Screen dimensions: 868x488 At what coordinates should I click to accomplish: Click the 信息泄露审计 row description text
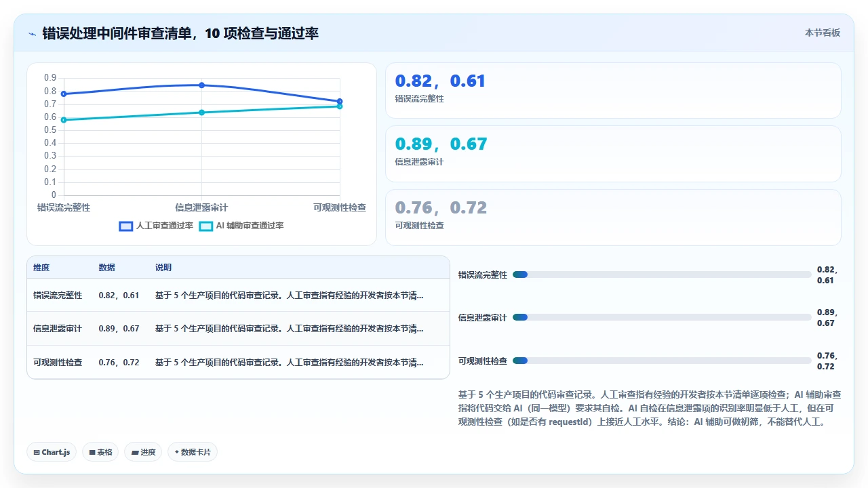click(x=290, y=329)
